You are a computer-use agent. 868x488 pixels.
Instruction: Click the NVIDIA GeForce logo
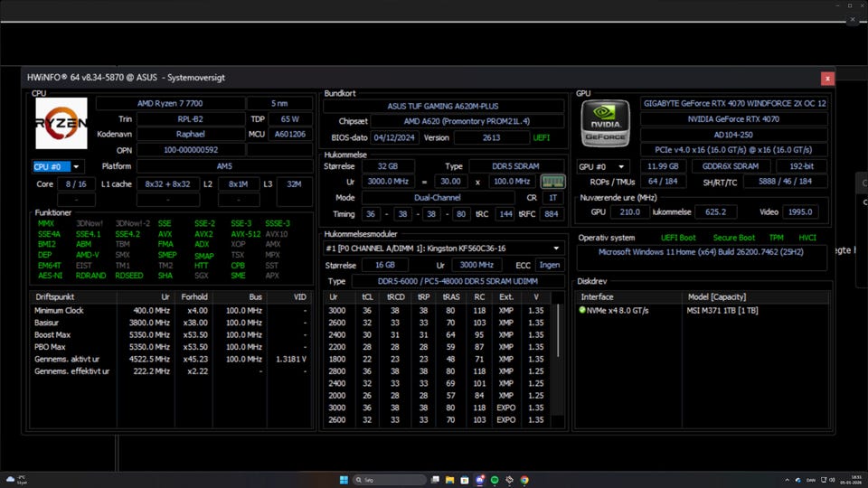tap(605, 123)
